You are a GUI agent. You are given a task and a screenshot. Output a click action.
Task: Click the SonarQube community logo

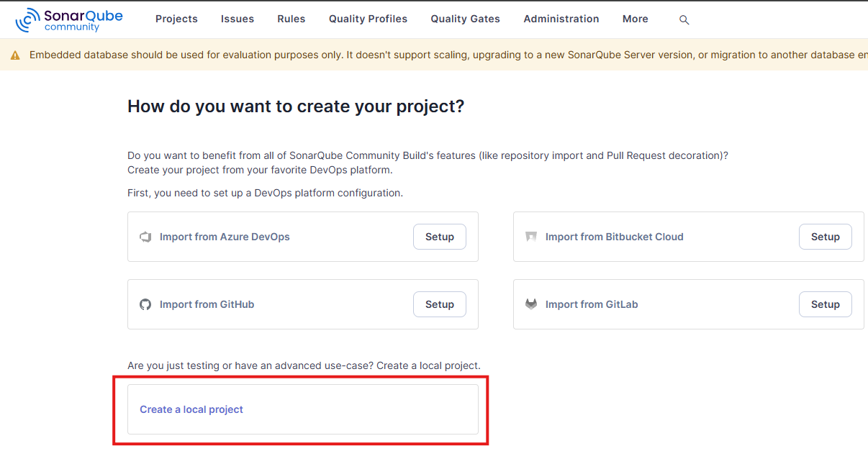(x=69, y=20)
